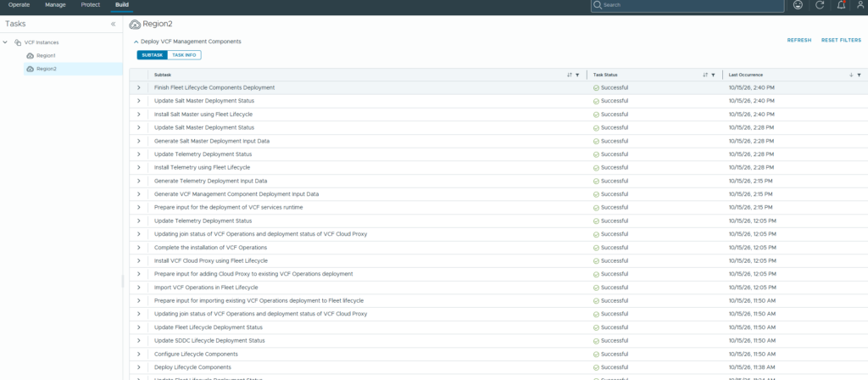Expand Update SDDC Lifecycle Deployment Status row
868x380 pixels.
[138, 341]
